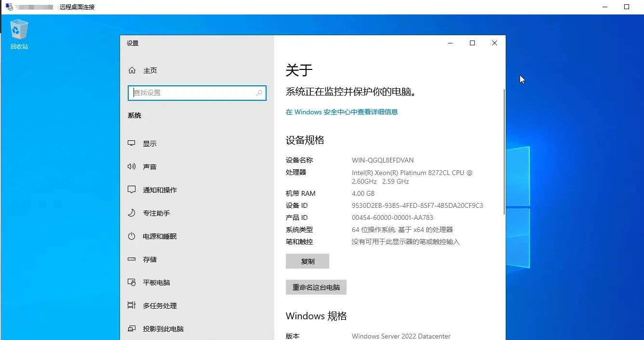Click 系统正在监控并保护你的电脑 text
This screenshot has width=644, height=340.
(x=351, y=92)
